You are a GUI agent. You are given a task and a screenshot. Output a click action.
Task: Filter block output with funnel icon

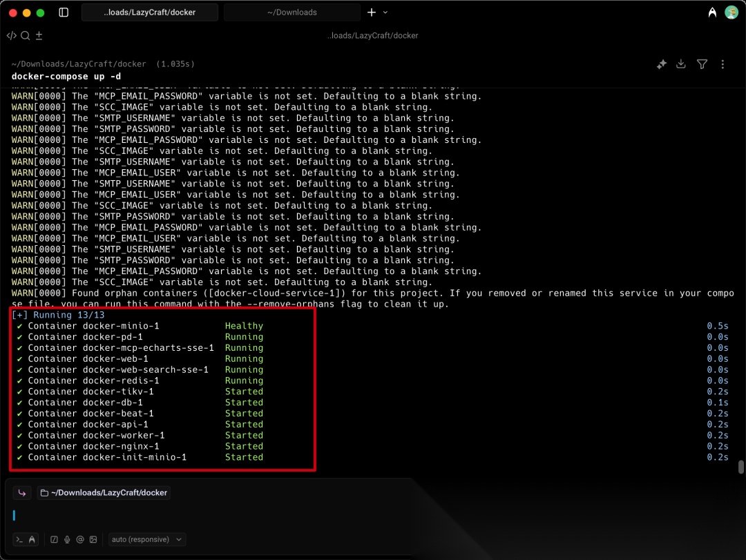click(x=702, y=64)
